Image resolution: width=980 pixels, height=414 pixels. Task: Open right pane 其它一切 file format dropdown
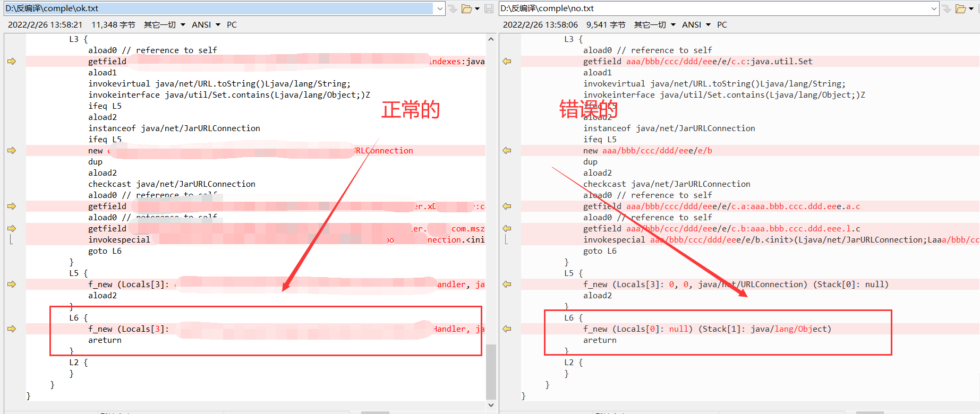click(x=655, y=25)
